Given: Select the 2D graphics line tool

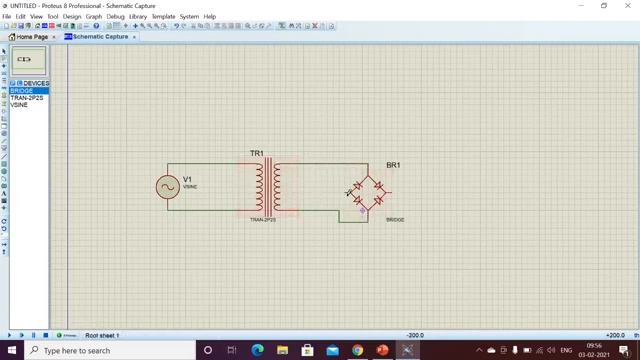Looking at the screenshot, I should [4, 156].
